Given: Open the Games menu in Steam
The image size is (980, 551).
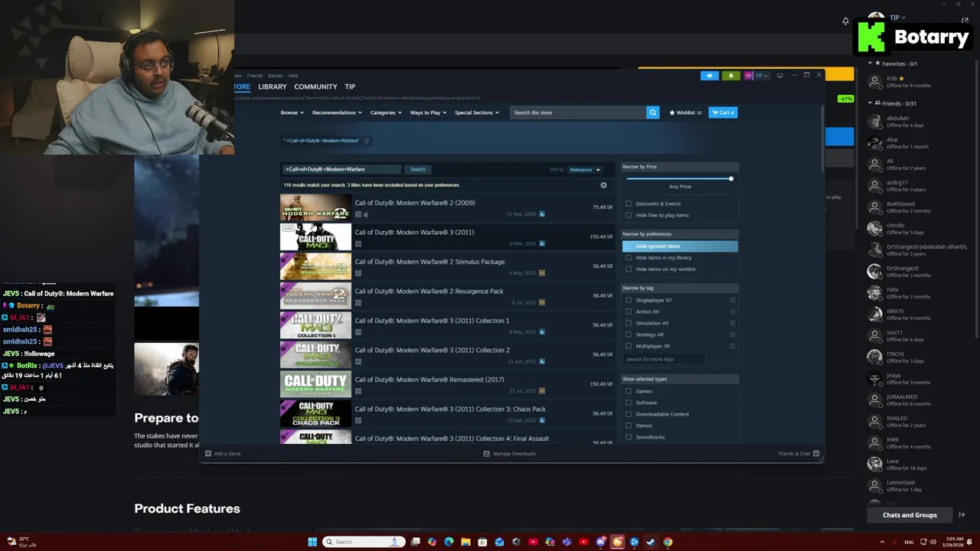Looking at the screenshot, I should (x=275, y=76).
